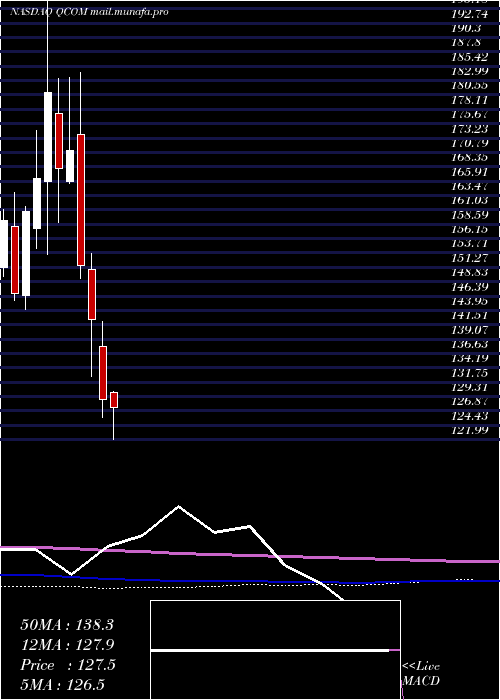Select the 124.43 axis label

point(470,416)
